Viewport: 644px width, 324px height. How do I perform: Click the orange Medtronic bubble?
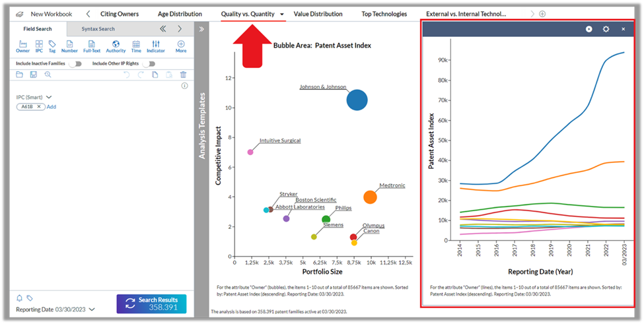tap(370, 197)
